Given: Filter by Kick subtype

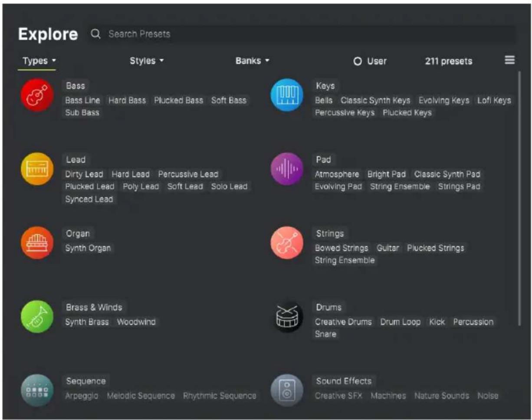Looking at the screenshot, I should (437, 322).
